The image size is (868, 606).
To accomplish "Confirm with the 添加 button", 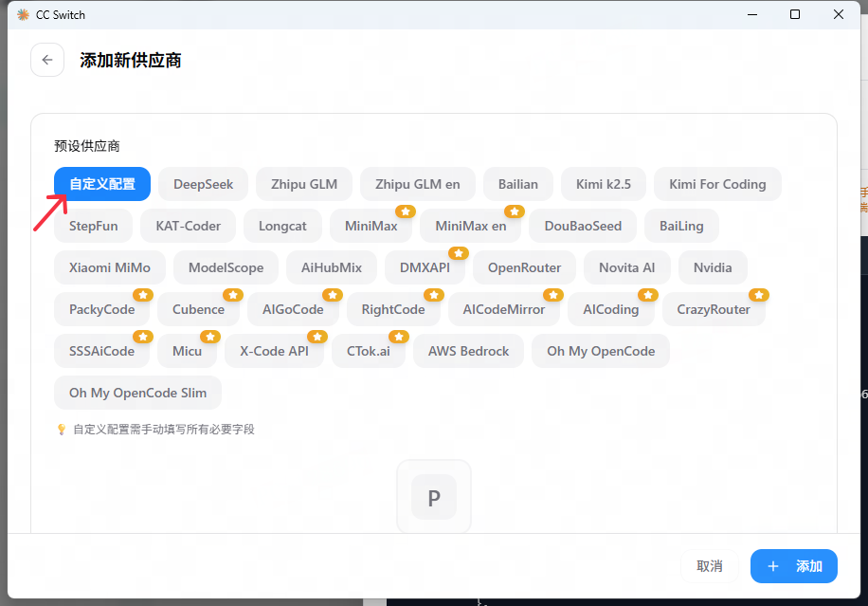I will tap(794, 566).
